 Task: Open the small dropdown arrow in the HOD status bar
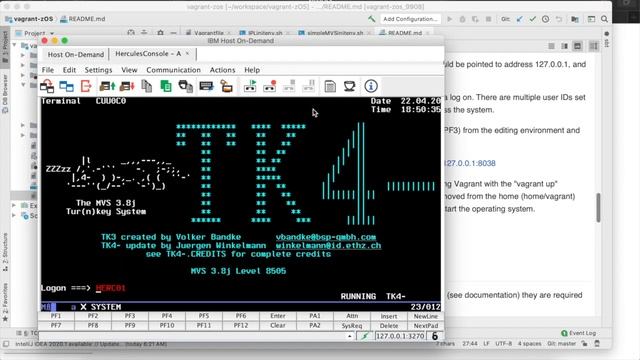click(350, 336)
